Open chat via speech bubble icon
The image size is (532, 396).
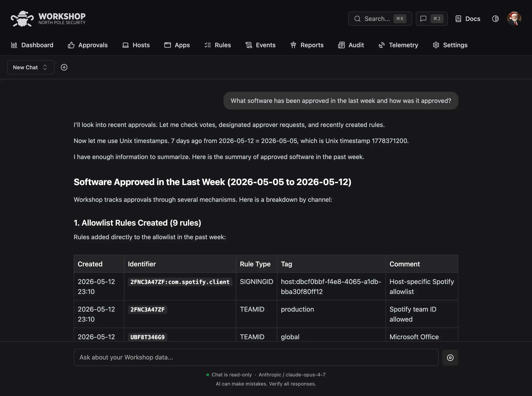pyautogui.click(x=423, y=19)
